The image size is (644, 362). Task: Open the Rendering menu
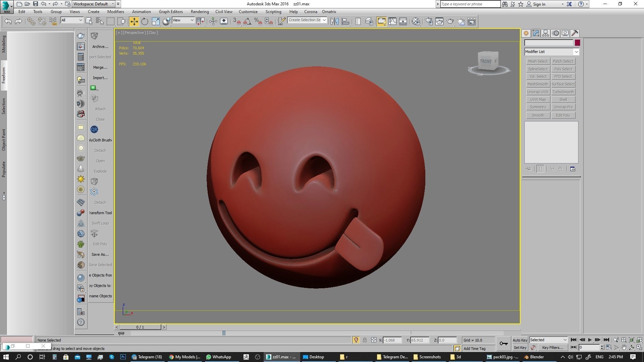[x=200, y=11]
